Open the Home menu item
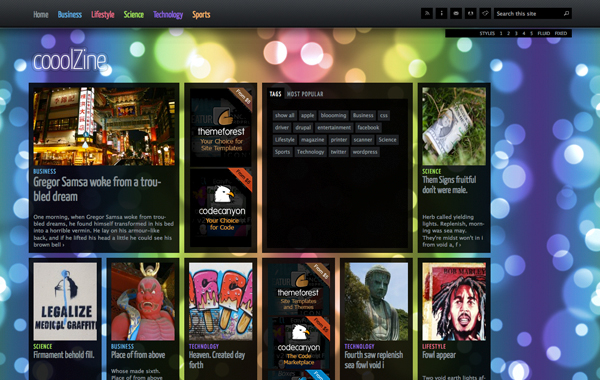This screenshot has width=600, height=380. point(41,15)
